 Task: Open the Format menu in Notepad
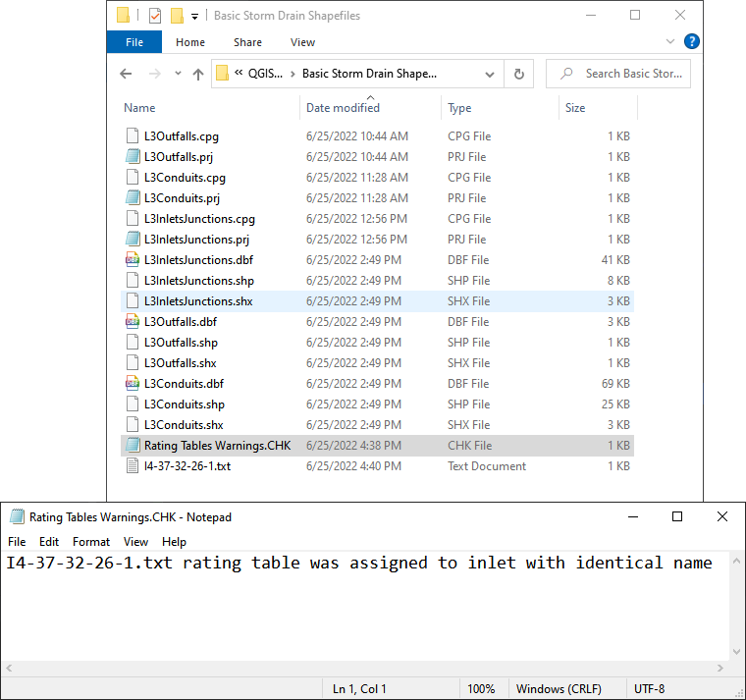(91, 542)
